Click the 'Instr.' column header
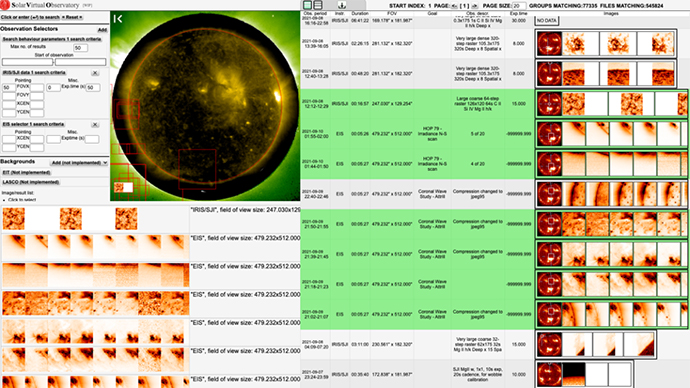Viewport: 690px width, 388px height. tap(340, 14)
